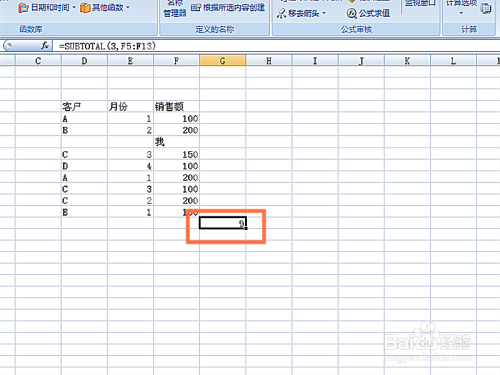Select column J header
Viewport: 500px width, 375px height.
click(x=361, y=61)
